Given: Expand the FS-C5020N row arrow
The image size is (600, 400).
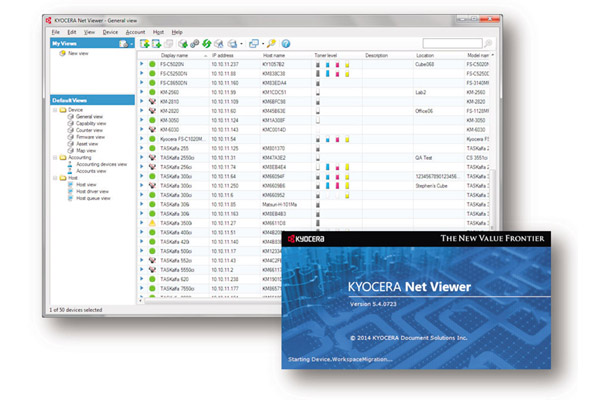Looking at the screenshot, I should [x=142, y=64].
